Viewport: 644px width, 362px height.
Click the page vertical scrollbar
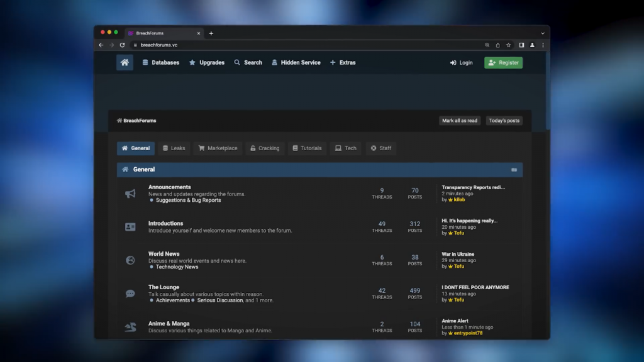coord(548,90)
